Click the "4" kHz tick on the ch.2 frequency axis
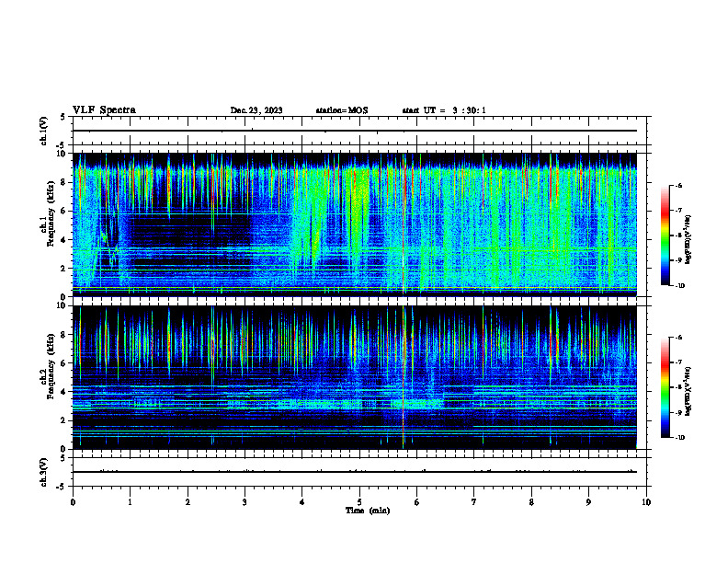The width and height of the screenshot is (728, 563). click(64, 392)
